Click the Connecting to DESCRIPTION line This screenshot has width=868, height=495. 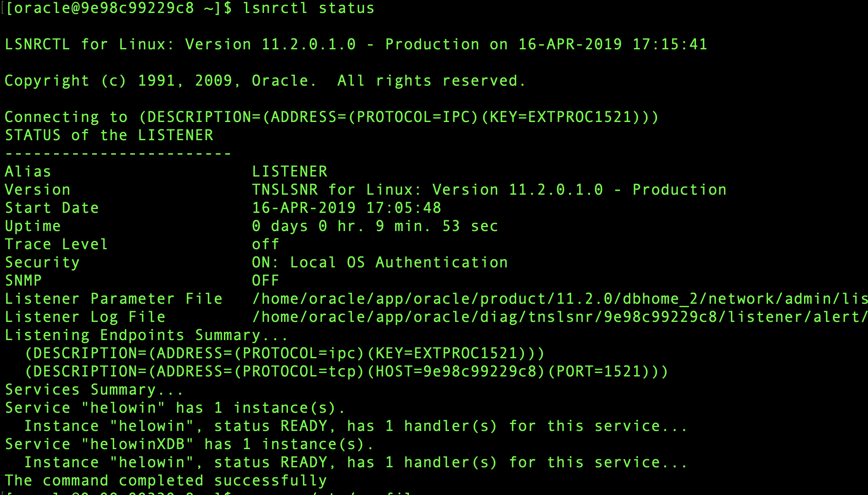tap(331, 117)
